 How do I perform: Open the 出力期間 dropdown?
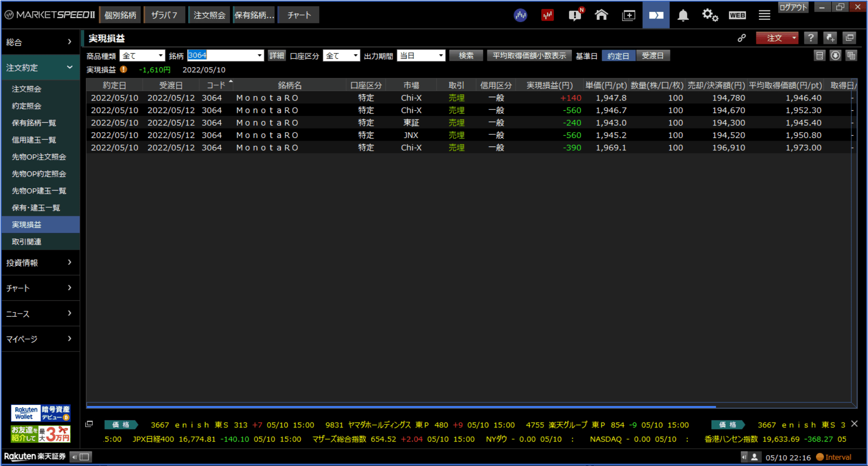[x=421, y=56]
